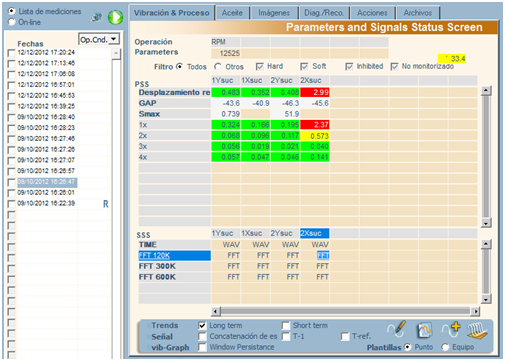Image resolution: width=505 pixels, height=361 pixels.
Task: Check the 12/12/2012 17:20:24 measurement
Action: (11, 53)
